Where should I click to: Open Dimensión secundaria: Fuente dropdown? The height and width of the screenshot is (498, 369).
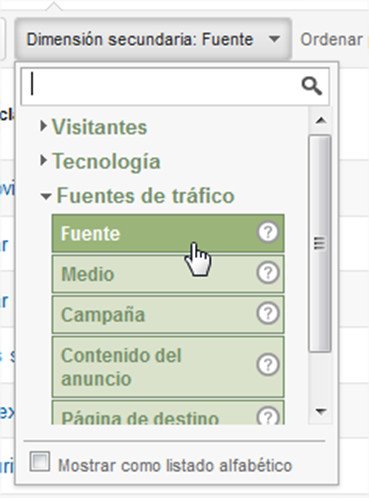153,39
